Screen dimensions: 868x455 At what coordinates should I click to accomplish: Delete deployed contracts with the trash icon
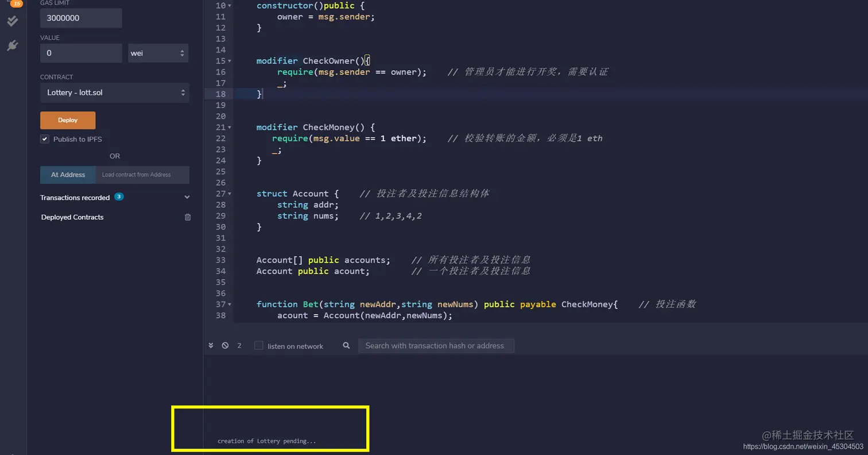188,217
